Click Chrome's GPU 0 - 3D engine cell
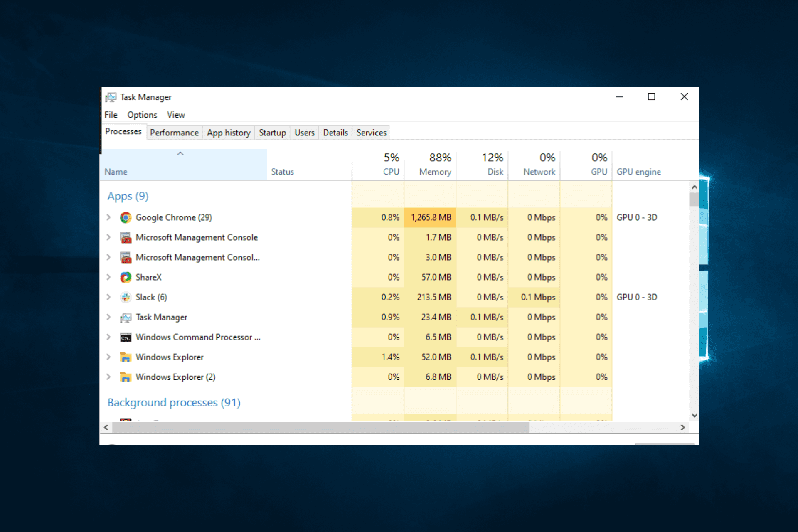 [637, 217]
